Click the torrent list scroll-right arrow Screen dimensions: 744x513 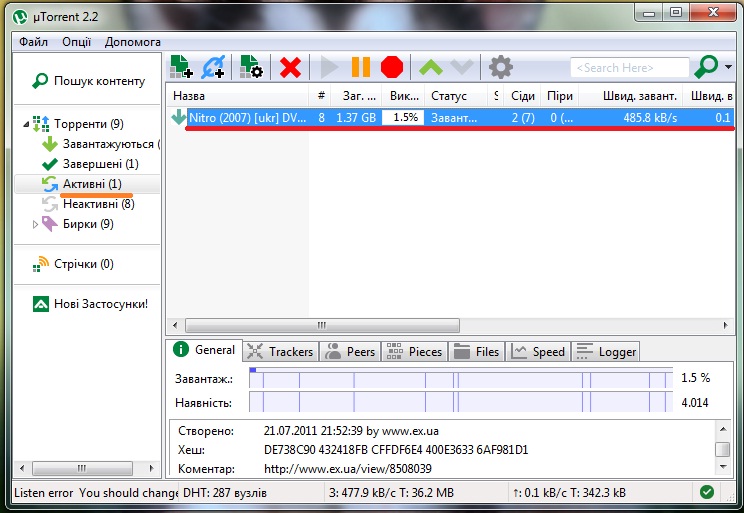[x=725, y=326]
